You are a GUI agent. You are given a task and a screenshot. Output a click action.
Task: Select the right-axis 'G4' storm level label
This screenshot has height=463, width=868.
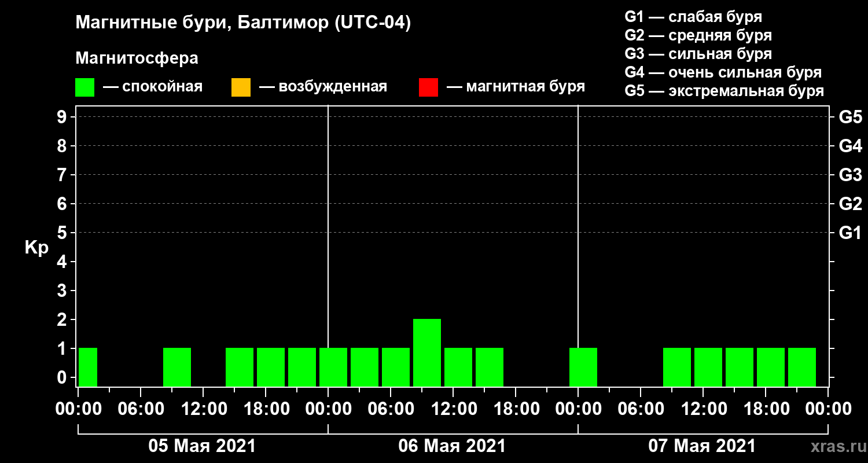pyautogui.click(x=850, y=146)
